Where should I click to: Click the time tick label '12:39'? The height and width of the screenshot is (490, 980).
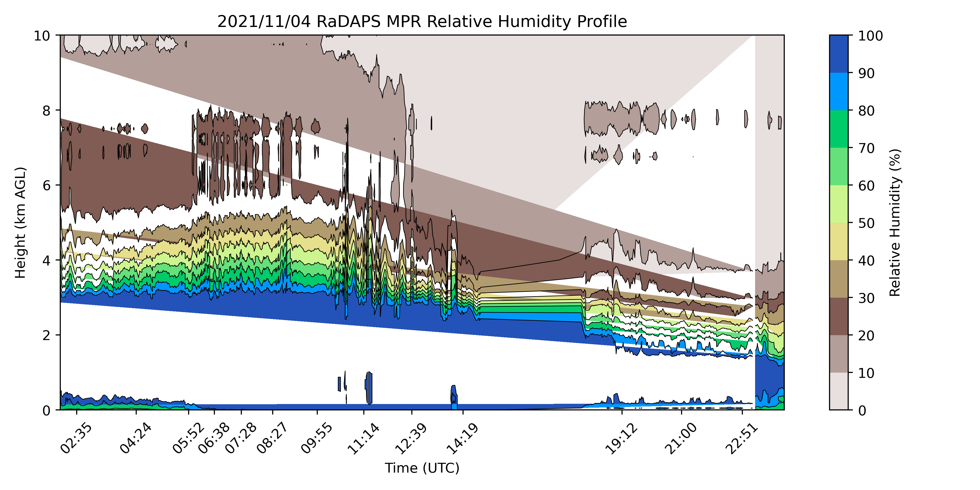click(411, 438)
